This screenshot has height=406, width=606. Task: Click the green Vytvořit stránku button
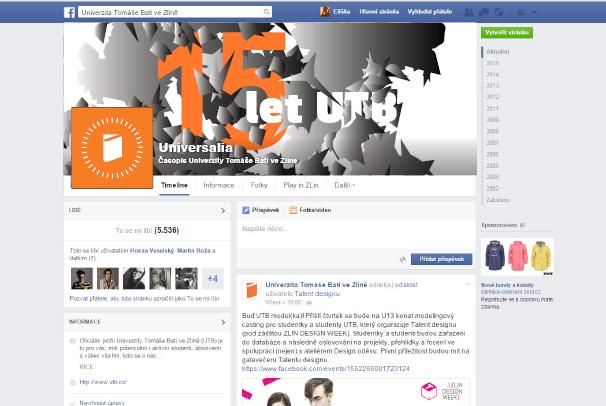[507, 32]
